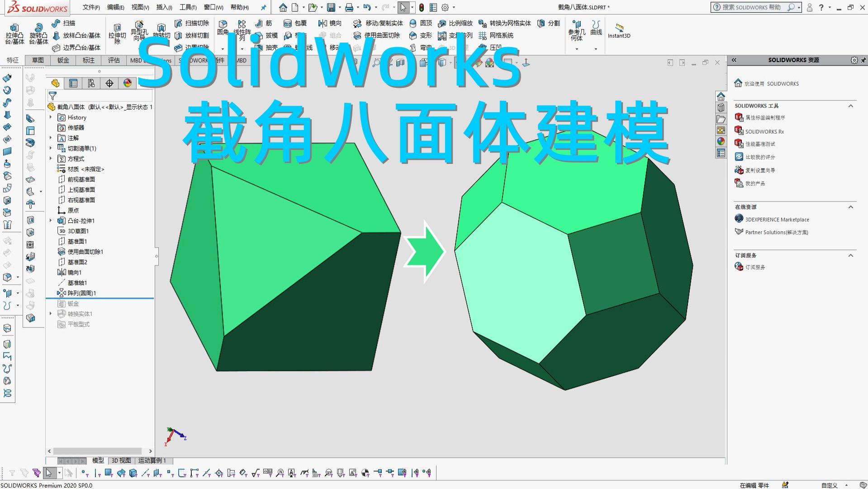Click the Save icon in the top toolbar
Screen dimensions: 868x489
click(331, 7)
